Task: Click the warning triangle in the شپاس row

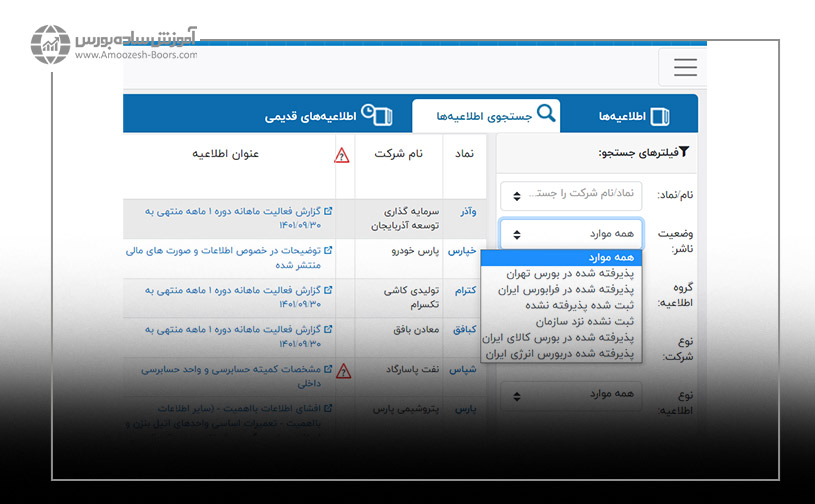Action: point(343,371)
